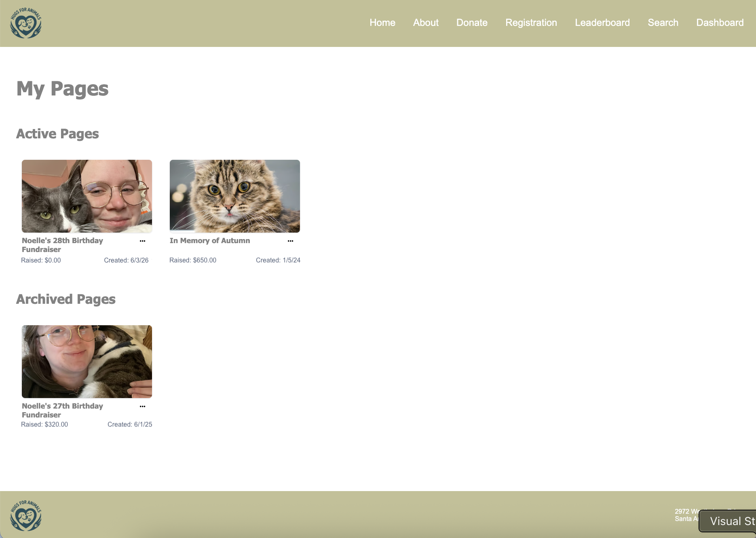Open options menu for In Memory of Autumn
The width and height of the screenshot is (756, 538).
(290, 241)
